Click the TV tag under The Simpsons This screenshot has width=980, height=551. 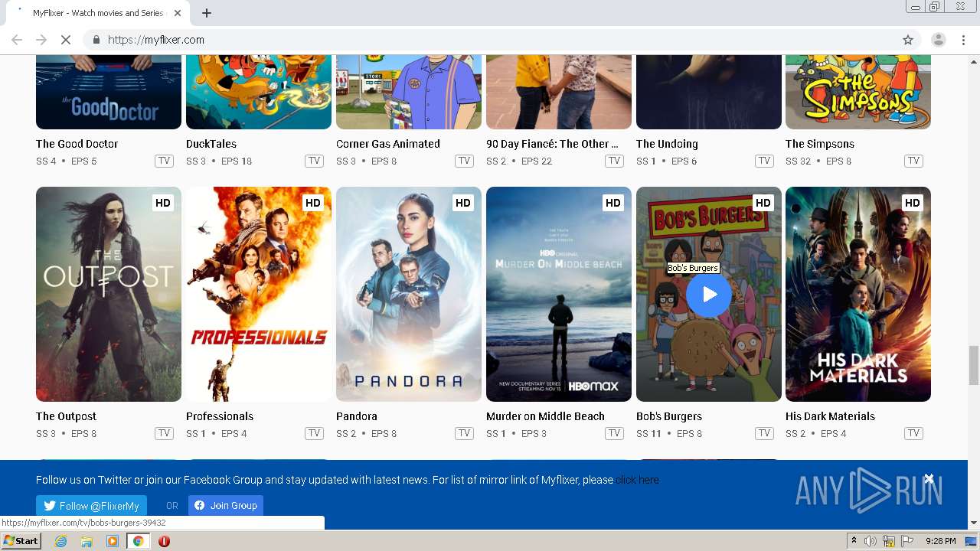click(913, 161)
